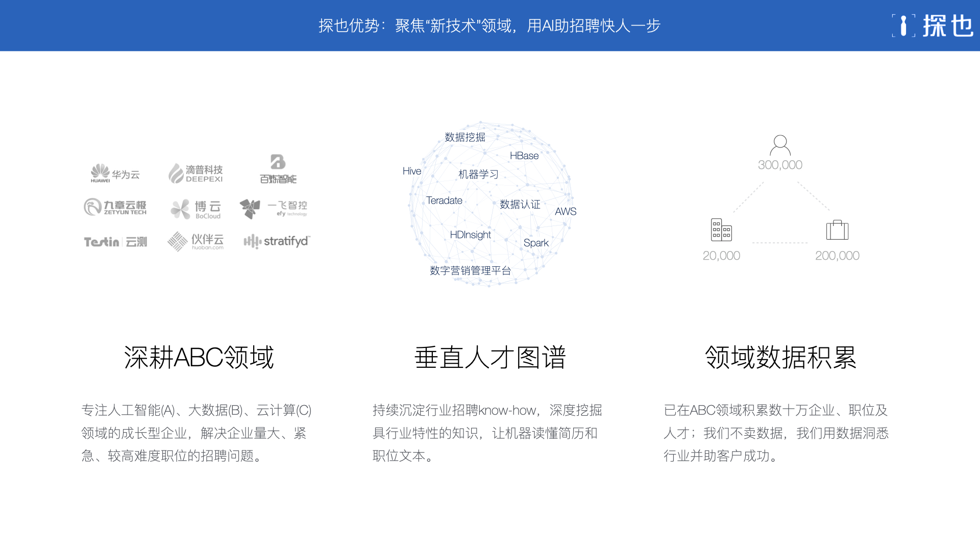
Task: Click the HBase label in the sphere
Action: click(x=524, y=156)
